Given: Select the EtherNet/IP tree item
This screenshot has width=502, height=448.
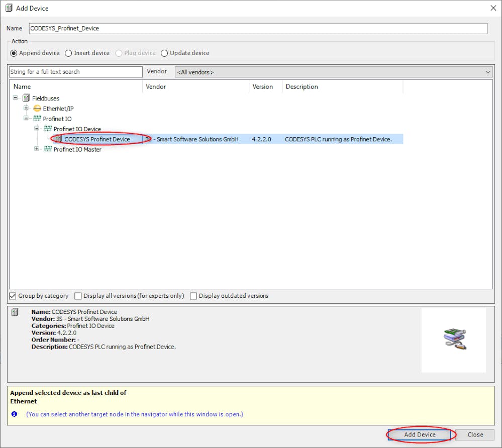Looking at the screenshot, I should (58, 108).
